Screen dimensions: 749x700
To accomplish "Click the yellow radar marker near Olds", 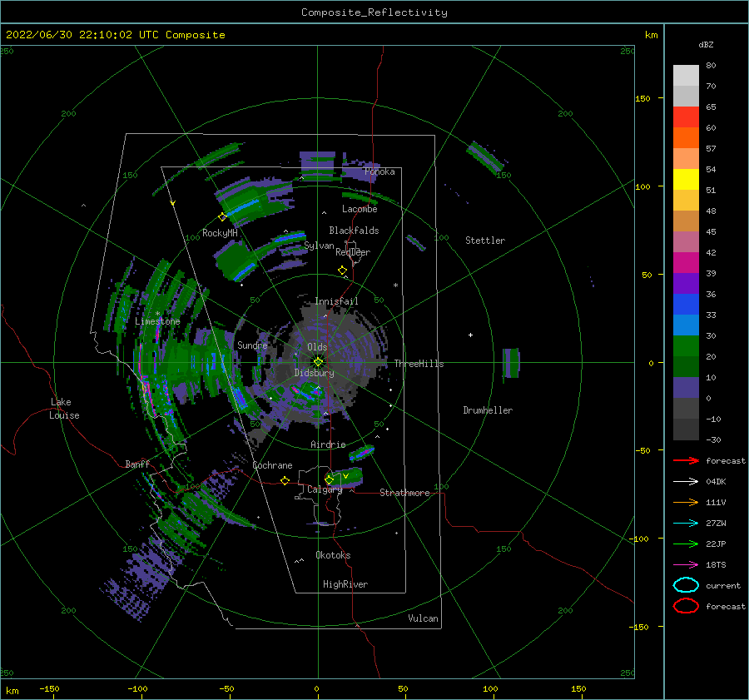I will (x=318, y=362).
